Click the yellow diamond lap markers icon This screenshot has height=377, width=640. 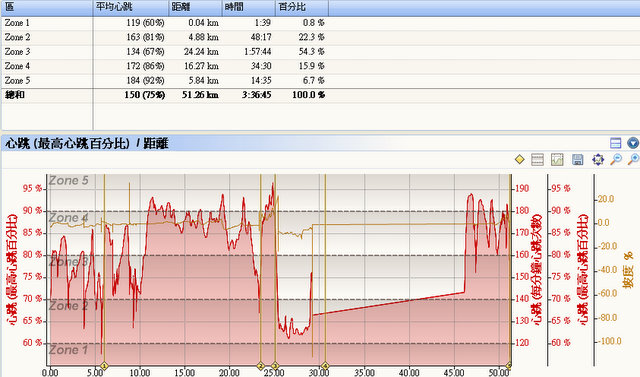(520, 160)
